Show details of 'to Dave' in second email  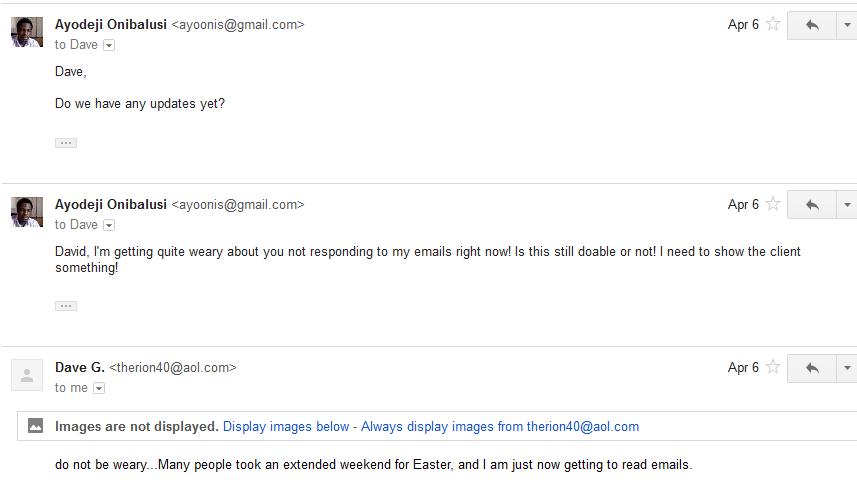pos(109,225)
